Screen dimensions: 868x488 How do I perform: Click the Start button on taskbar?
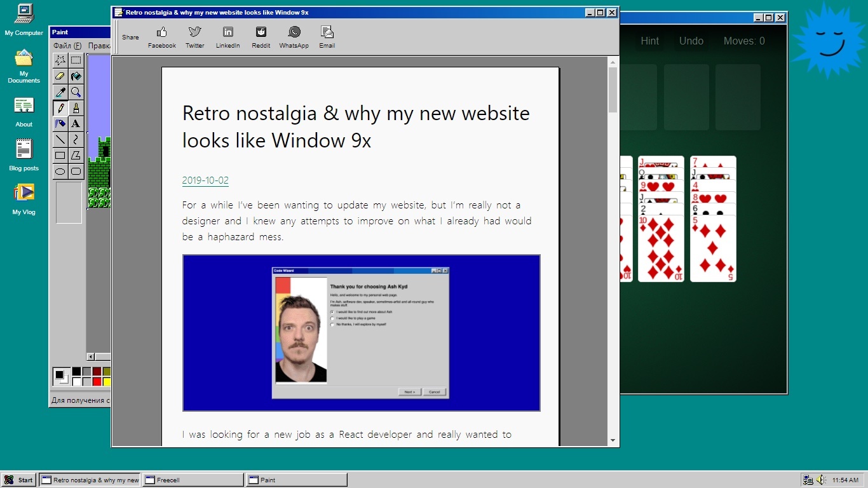18,480
